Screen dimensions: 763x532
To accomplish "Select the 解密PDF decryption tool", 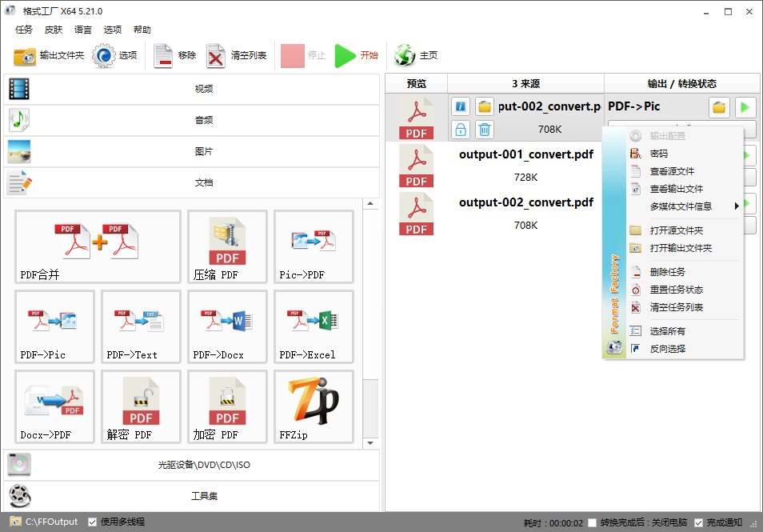I will click(141, 406).
